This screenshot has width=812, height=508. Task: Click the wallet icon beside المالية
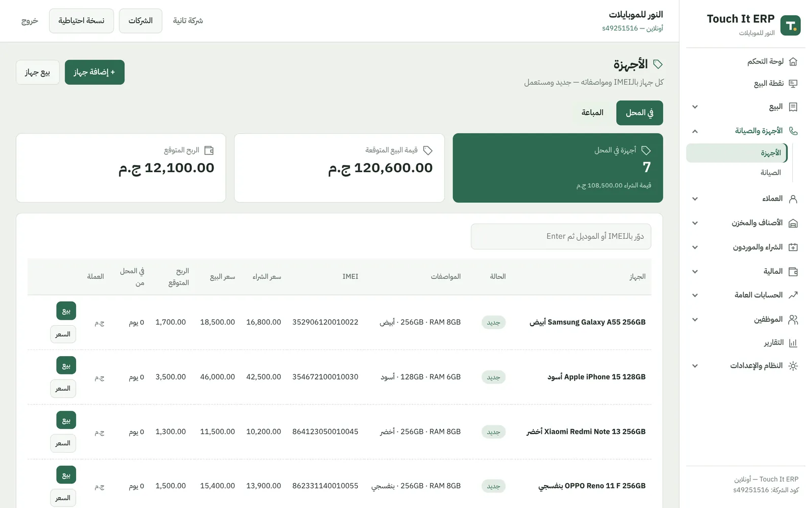793,271
